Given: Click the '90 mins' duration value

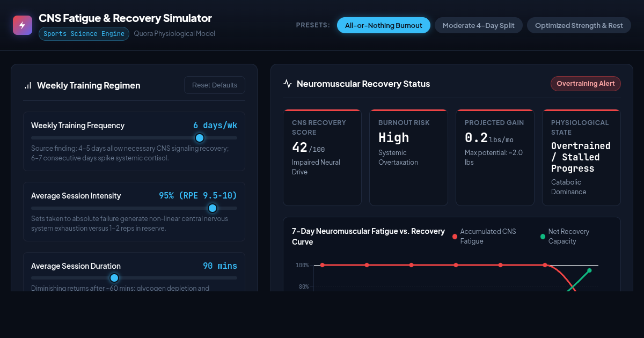Looking at the screenshot, I should point(220,266).
